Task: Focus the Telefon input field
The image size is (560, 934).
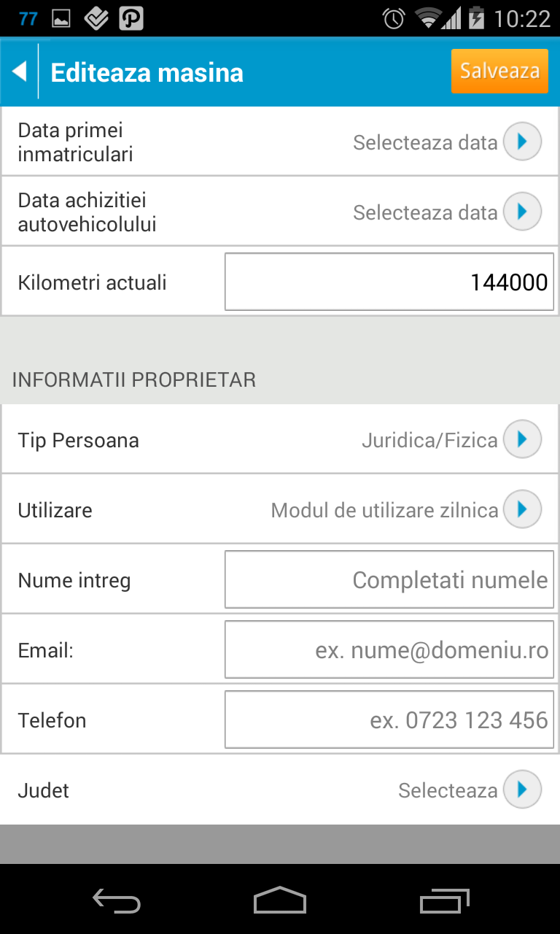Action: pyautogui.click(x=389, y=719)
